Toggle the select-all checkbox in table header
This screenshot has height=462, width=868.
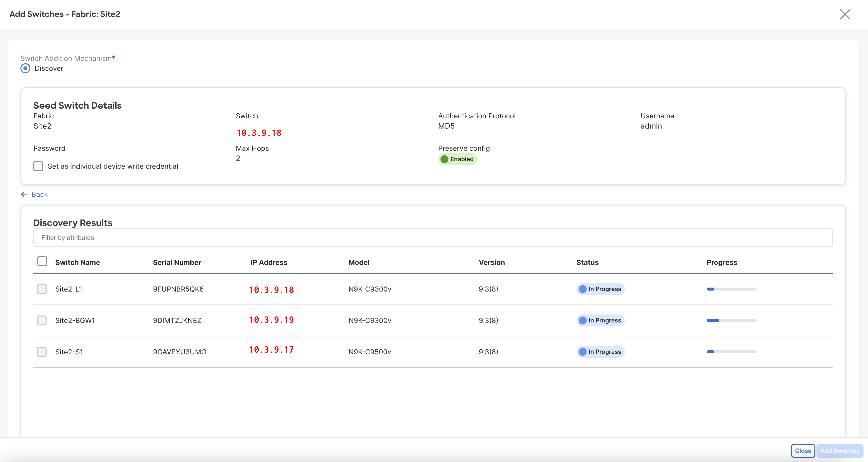(x=42, y=261)
